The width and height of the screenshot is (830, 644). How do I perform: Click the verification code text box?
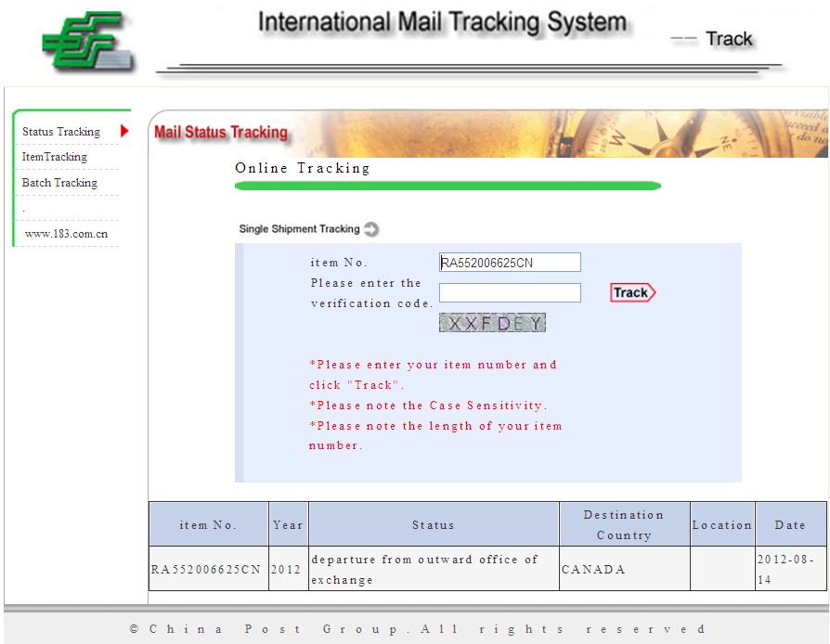510,293
